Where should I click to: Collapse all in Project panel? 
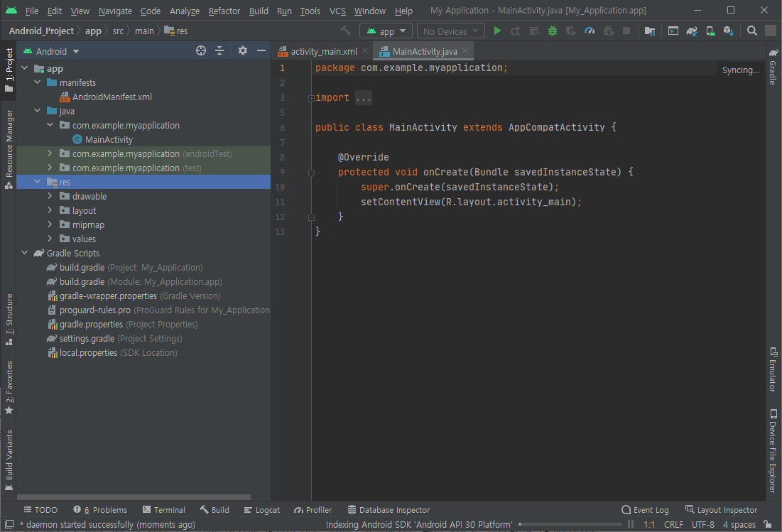[x=219, y=50]
